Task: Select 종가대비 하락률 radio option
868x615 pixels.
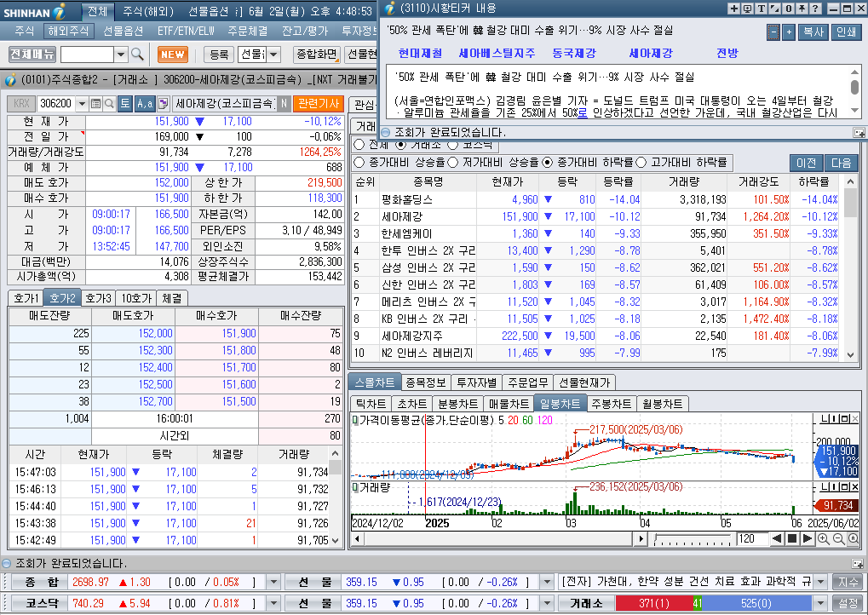Action: click(x=548, y=162)
